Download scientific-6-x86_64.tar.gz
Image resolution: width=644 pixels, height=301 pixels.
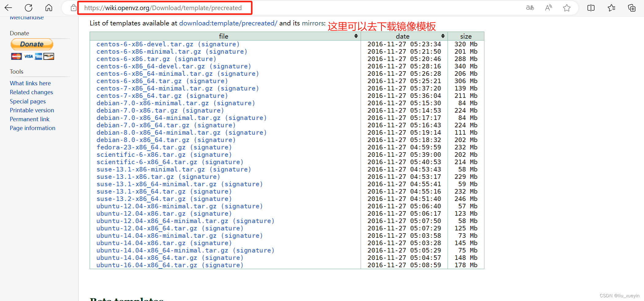tap(147, 162)
